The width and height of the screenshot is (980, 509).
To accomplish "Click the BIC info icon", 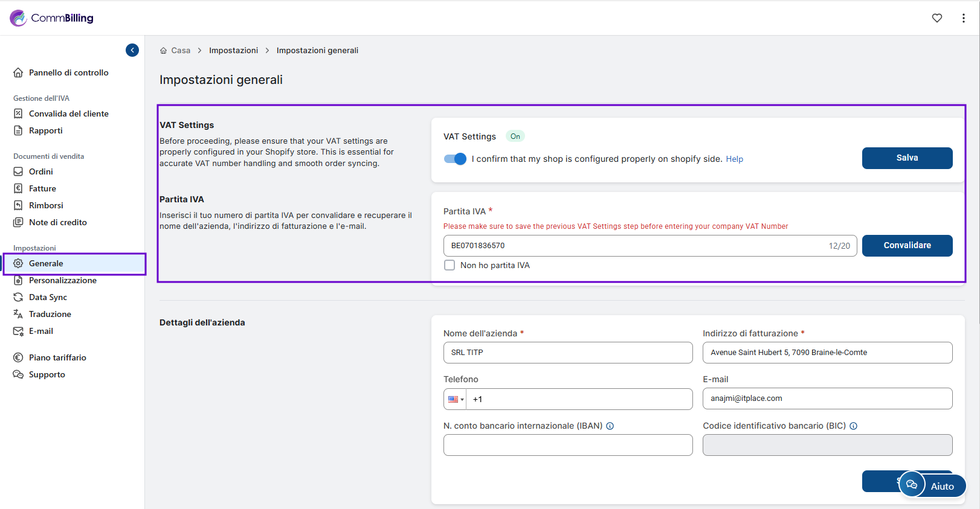I will click(x=854, y=426).
